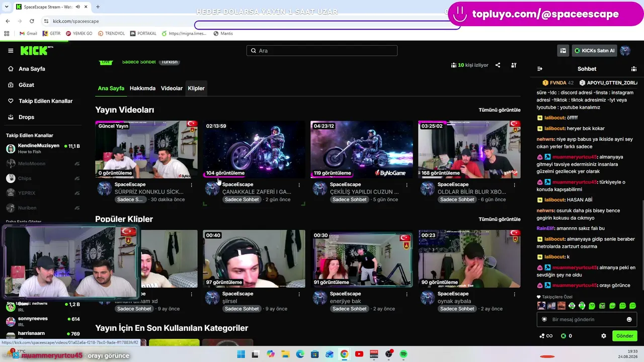Switch to Ana Sayfa channel tab

(111, 88)
